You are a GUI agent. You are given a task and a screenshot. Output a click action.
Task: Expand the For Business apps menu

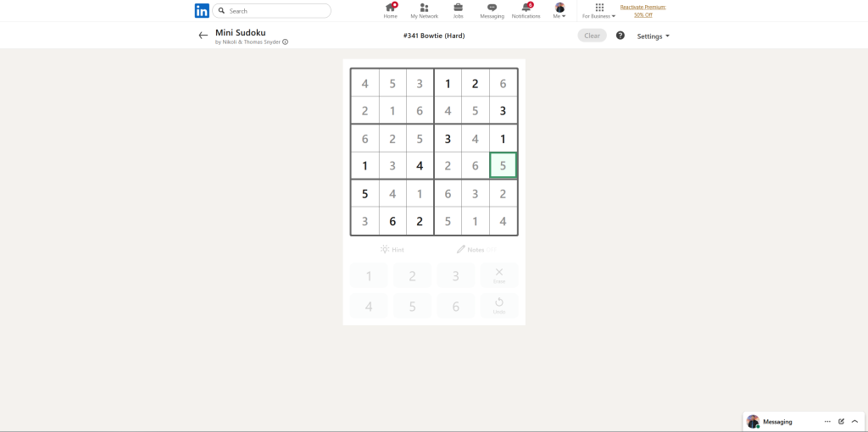[x=599, y=10]
